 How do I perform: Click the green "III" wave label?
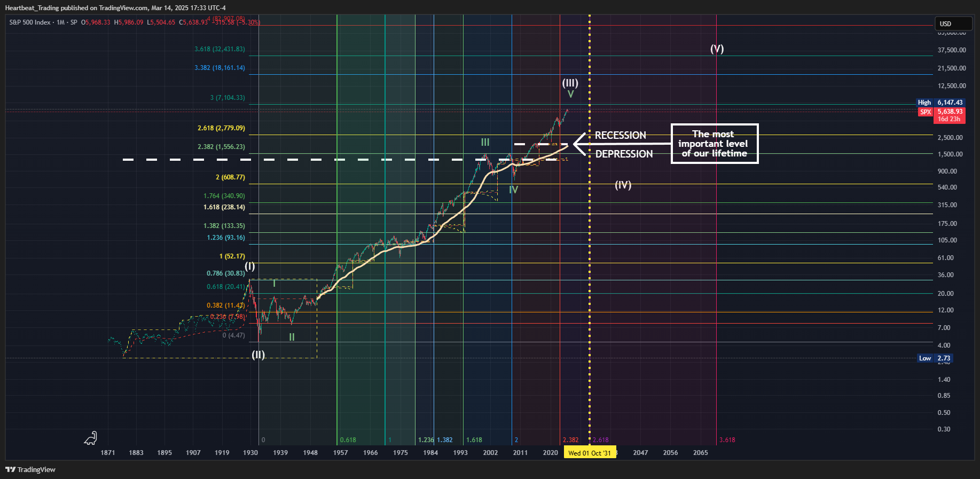click(x=485, y=142)
